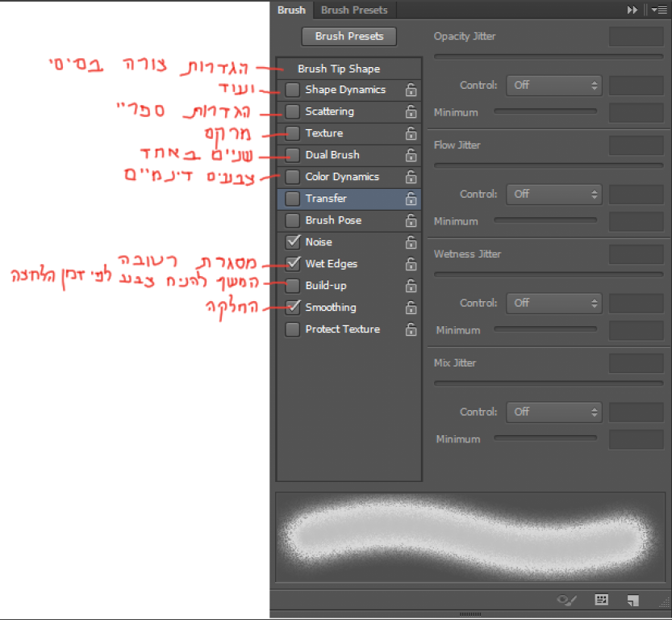Open the Opacity Jitter Control dropdown
The width and height of the screenshot is (672, 620).
(553, 86)
